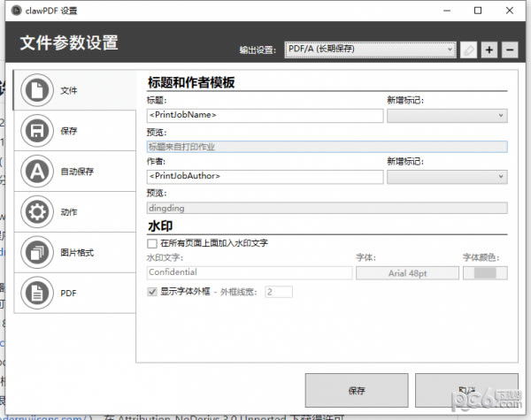This screenshot has width=531, height=420.
Task: Click the floppy disk icon for 保存
Action: (37, 131)
